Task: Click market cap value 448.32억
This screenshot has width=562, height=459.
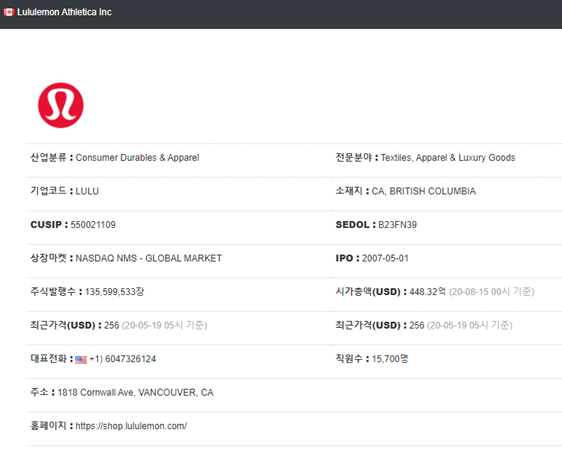Action: click(427, 292)
